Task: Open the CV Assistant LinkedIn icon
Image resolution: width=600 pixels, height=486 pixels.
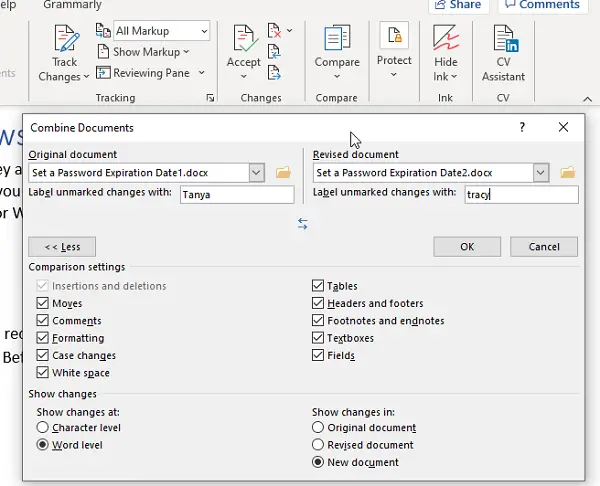Action: 505,38
